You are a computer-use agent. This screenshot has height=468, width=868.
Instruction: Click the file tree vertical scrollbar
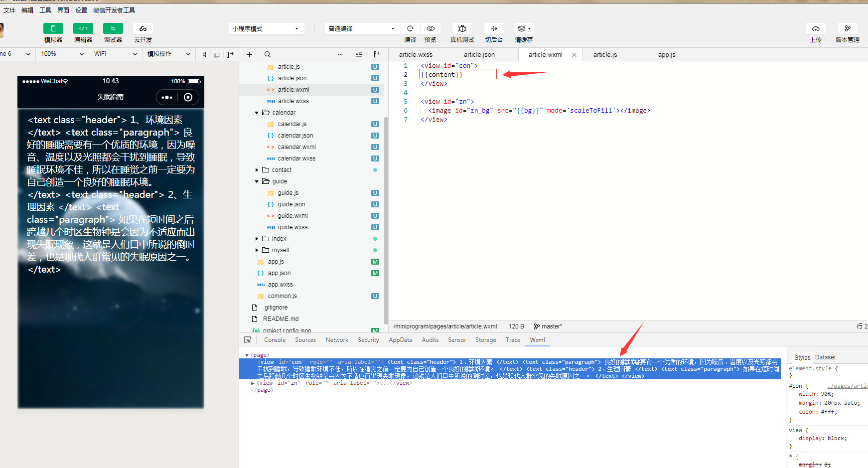tap(386, 220)
